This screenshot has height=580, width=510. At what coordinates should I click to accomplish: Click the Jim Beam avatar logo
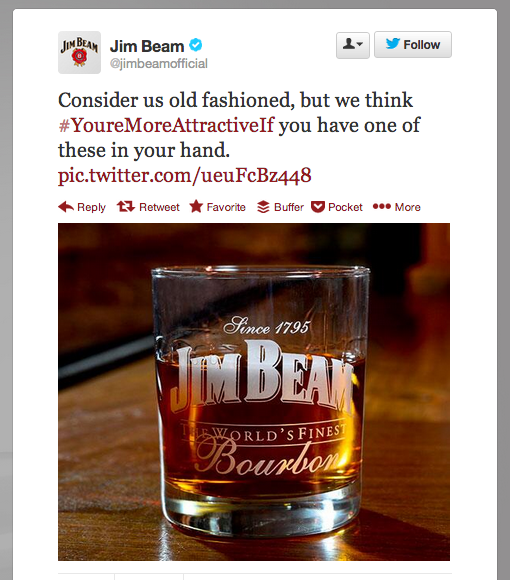point(80,53)
